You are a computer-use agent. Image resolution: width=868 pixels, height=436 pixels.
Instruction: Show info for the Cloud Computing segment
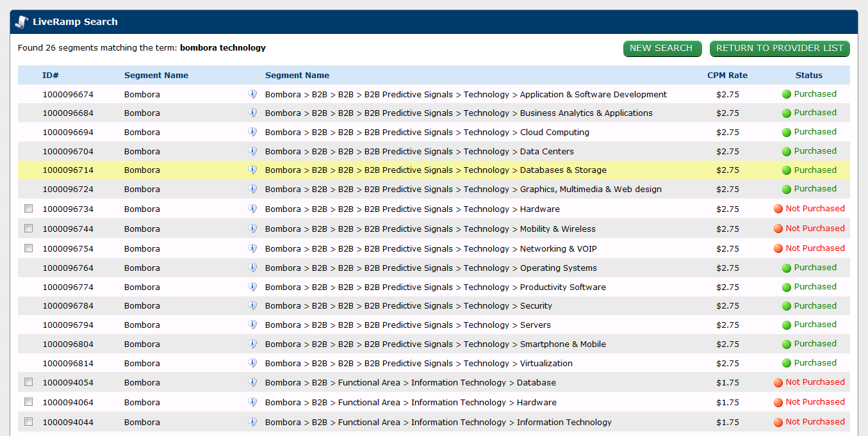pos(252,132)
